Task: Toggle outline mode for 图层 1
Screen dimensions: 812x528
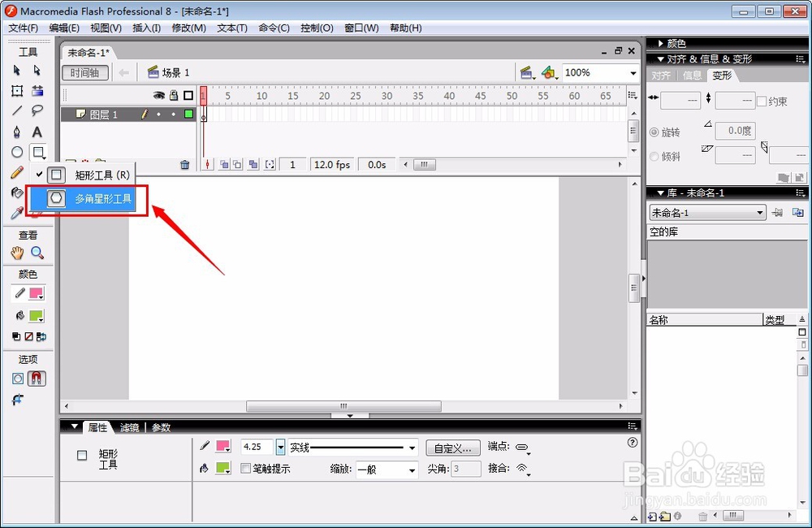Action: point(188,114)
